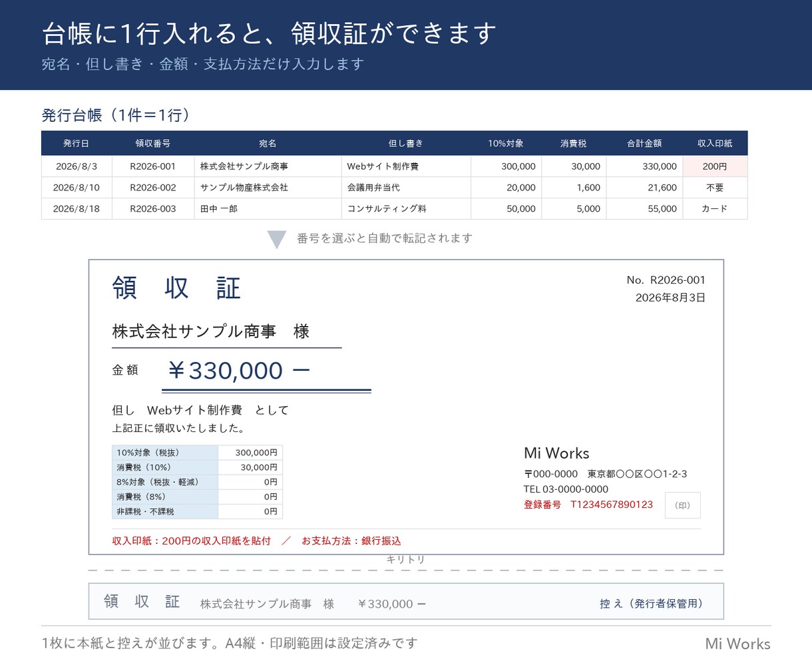Screen dimensions: 812x671
Task: Select the カード stamp cell
Action: pos(715,209)
